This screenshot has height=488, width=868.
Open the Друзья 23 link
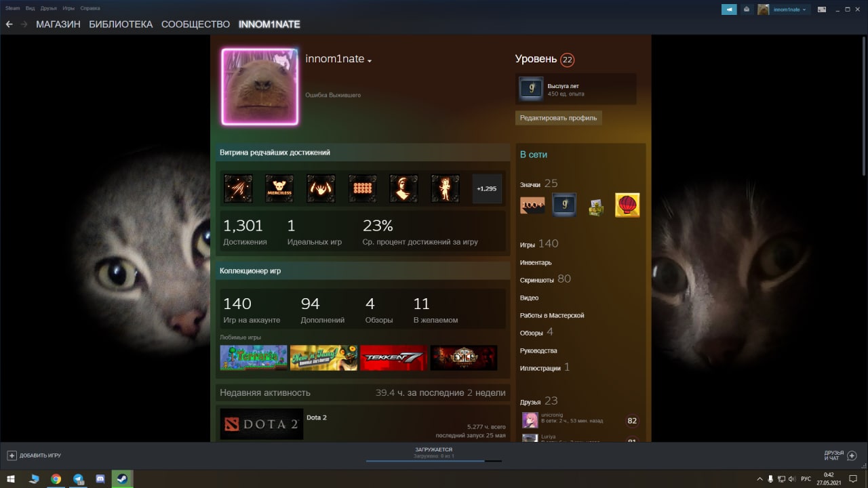[538, 401]
